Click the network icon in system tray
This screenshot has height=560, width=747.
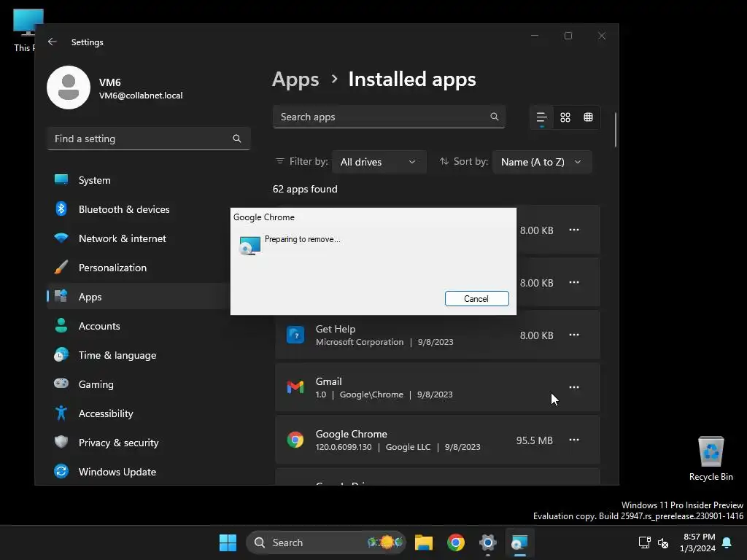[645, 542]
